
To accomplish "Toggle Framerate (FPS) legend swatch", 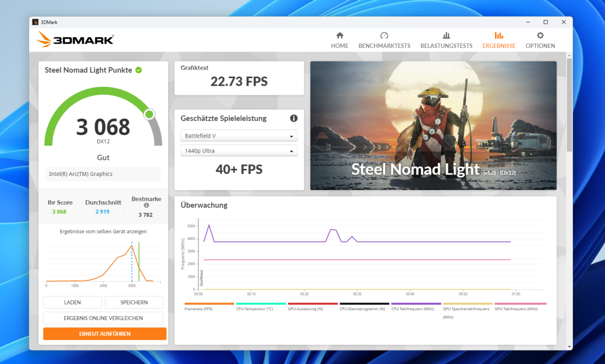I will pyautogui.click(x=209, y=304).
